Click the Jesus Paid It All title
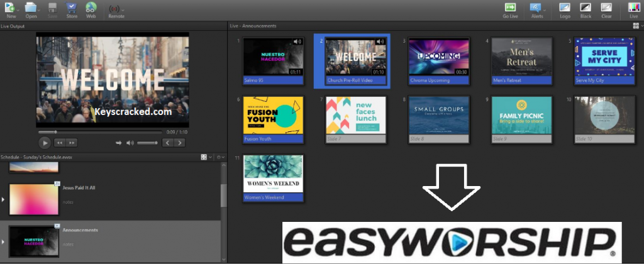Image resolution: width=644 pixels, height=264 pixels. tap(79, 188)
